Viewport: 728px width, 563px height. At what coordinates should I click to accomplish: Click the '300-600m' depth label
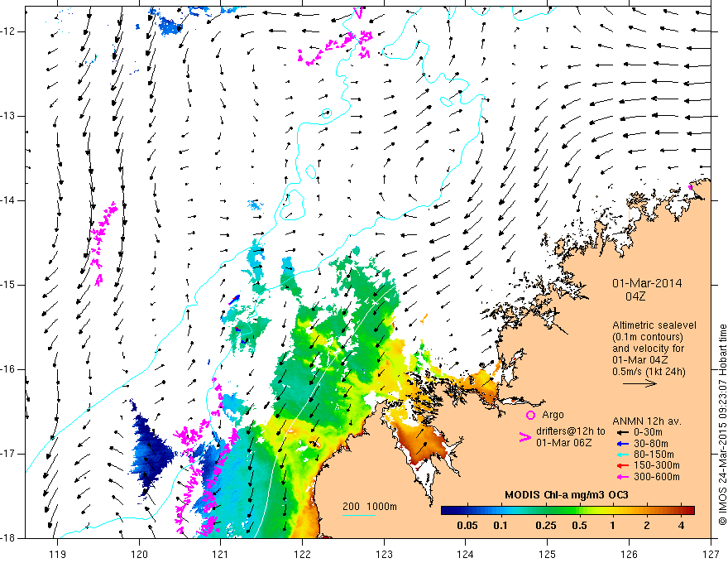(x=657, y=477)
